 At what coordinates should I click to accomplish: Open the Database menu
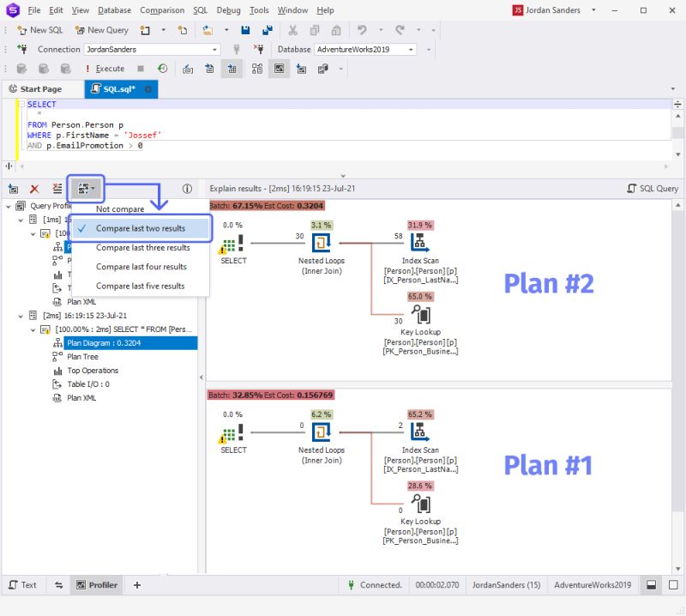114,10
